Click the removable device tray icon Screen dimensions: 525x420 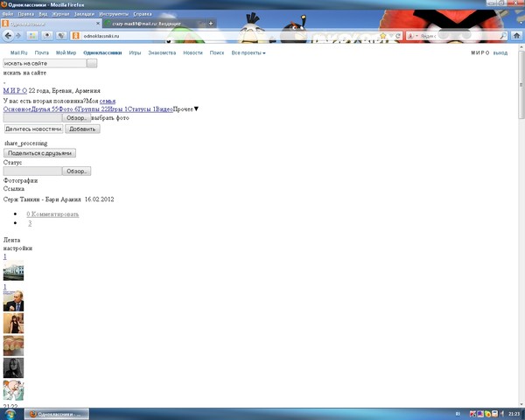click(x=494, y=414)
